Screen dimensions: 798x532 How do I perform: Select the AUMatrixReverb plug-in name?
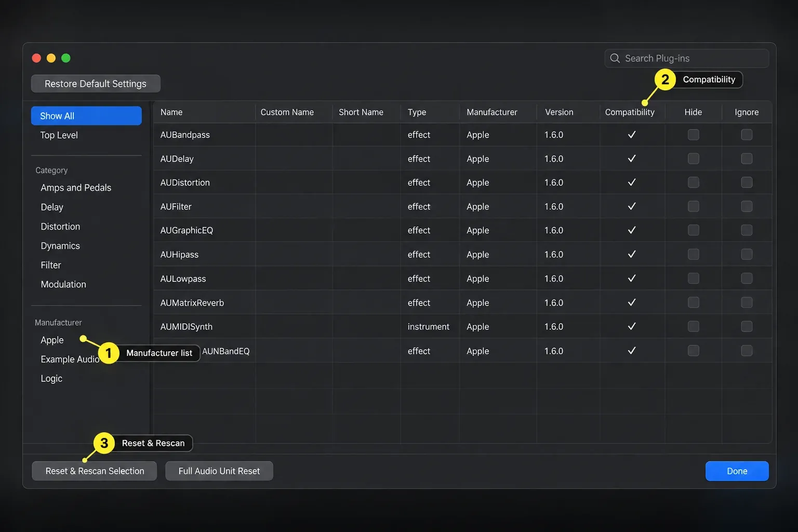click(x=192, y=302)
